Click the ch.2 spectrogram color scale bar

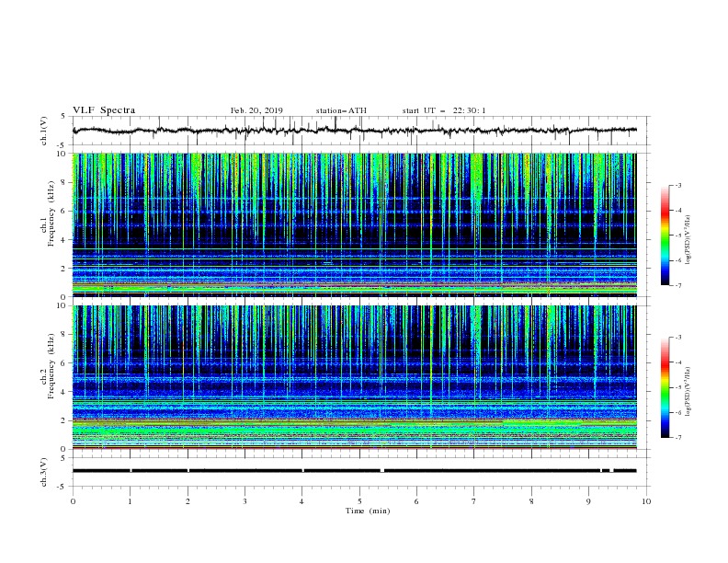tap(665, 387)
